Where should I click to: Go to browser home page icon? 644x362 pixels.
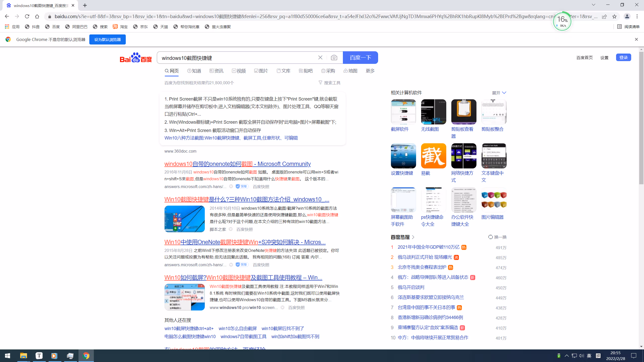pyautogui.click(x=37, y=17)
